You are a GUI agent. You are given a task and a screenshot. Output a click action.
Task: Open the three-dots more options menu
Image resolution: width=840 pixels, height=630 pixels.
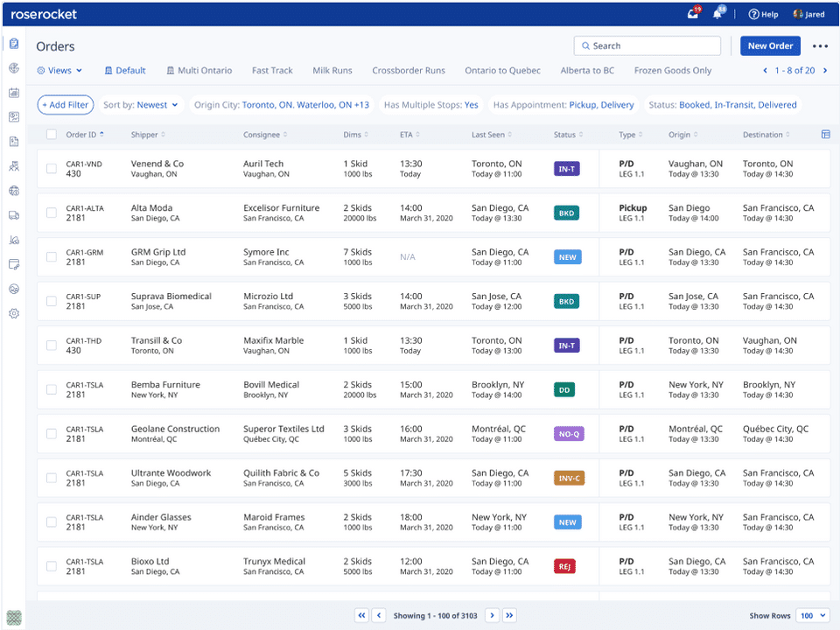click(820, 46)
